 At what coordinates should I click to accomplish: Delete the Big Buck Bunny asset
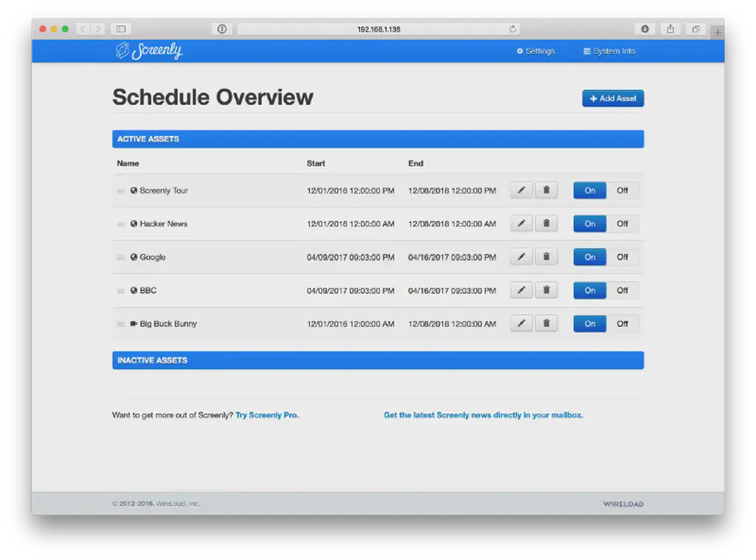[x=546, y=322]
